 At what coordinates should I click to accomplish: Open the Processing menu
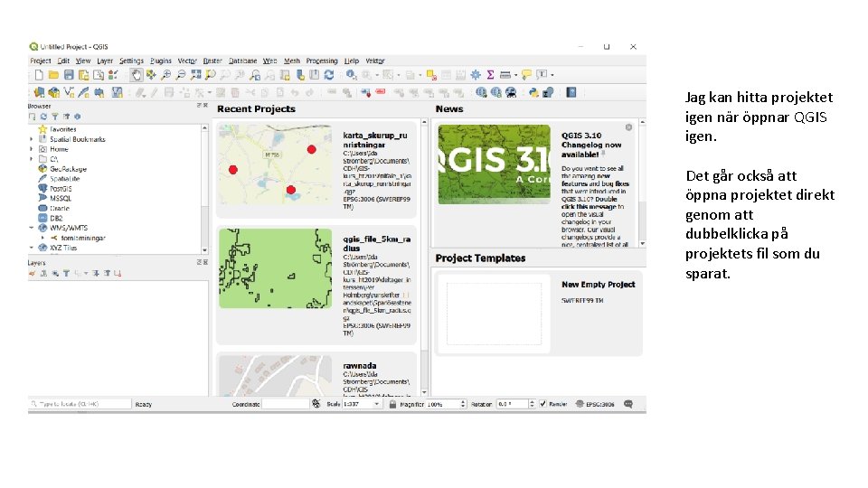322,61
